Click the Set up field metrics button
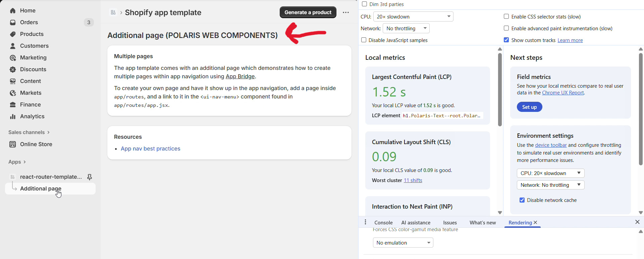Image resolution: width=644 pixels, height=259 pixels. click(x=529, y=107)
